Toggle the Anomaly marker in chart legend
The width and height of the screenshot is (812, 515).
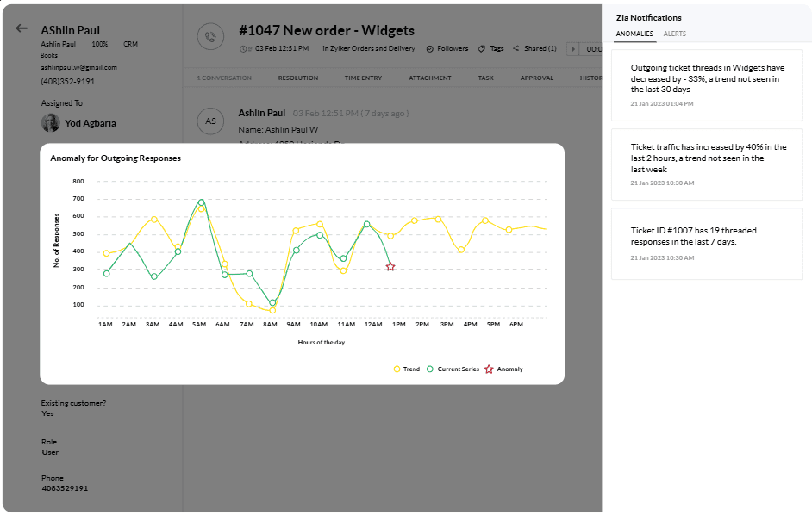click(x=503, y=369)
